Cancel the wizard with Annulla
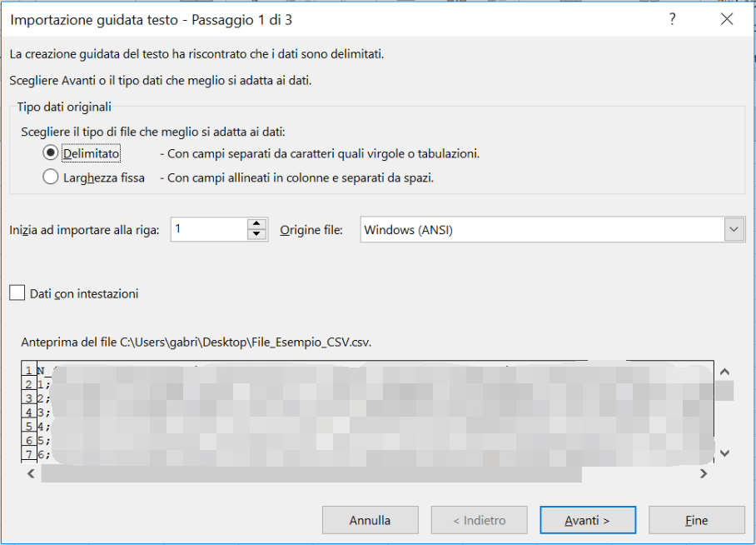Image resolution: width=756 pixels, height=545 pixels. (x=370, y=519)
